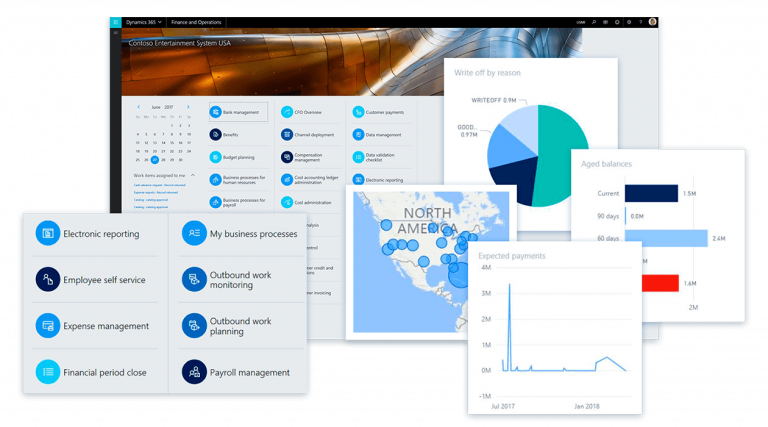Click the Payroll management icon
This screenshot has height=427, width=768.
coord(194,372)
